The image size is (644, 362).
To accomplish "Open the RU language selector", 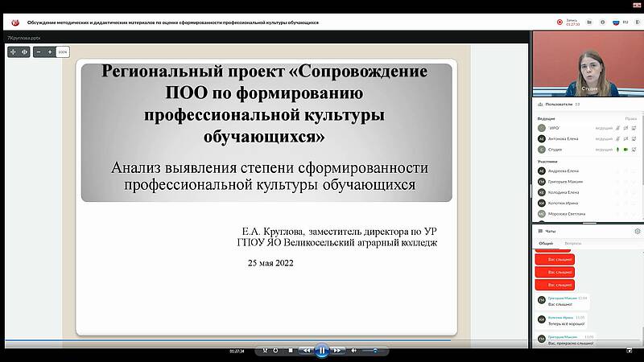I will pyautogui.click(x=621, y=23).
